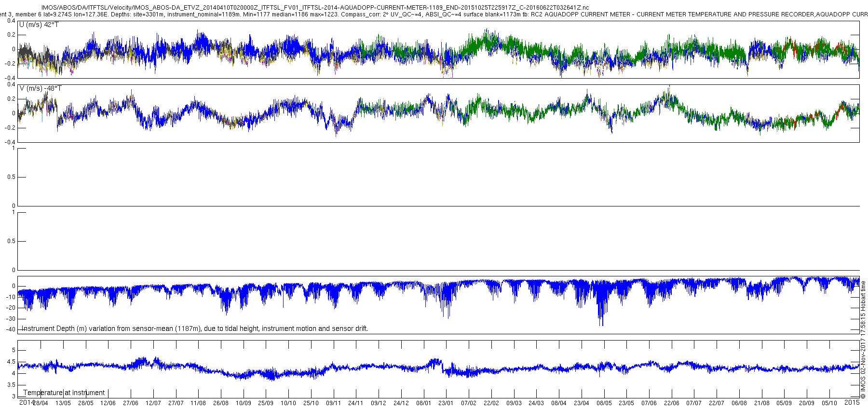Click the '10/09' date tick label
This screenshot has height=410, width=868.
tap(244, 403)
